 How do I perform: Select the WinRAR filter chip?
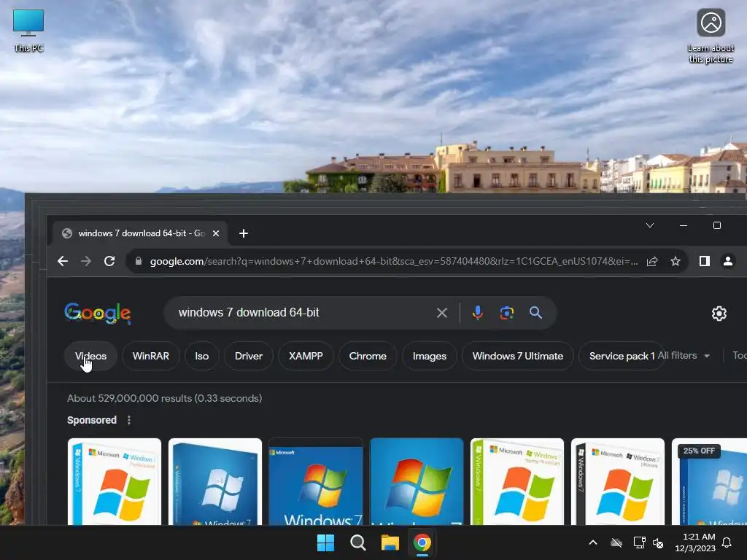pos(151,356)
